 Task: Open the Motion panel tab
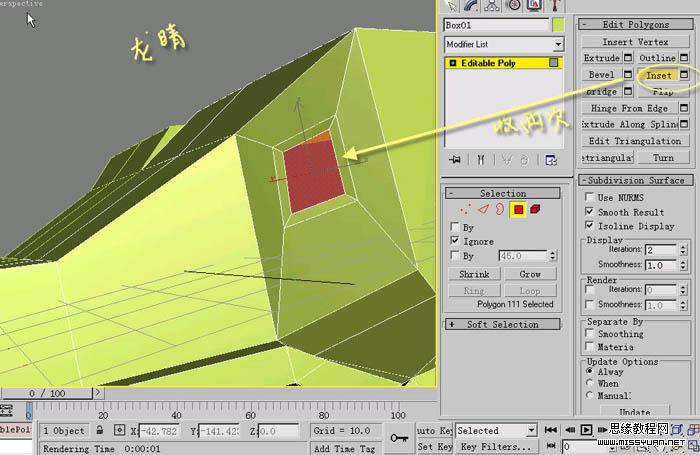(513, 5)
